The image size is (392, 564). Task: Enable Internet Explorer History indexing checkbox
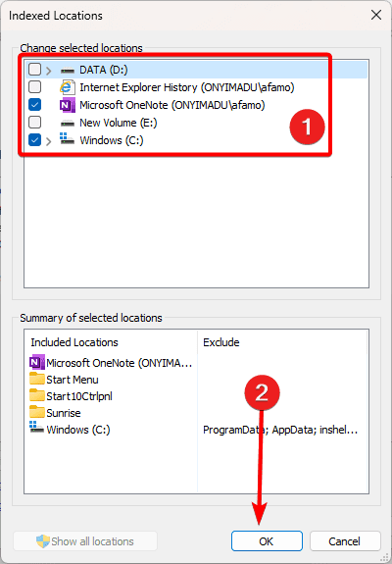click(35, 87)
